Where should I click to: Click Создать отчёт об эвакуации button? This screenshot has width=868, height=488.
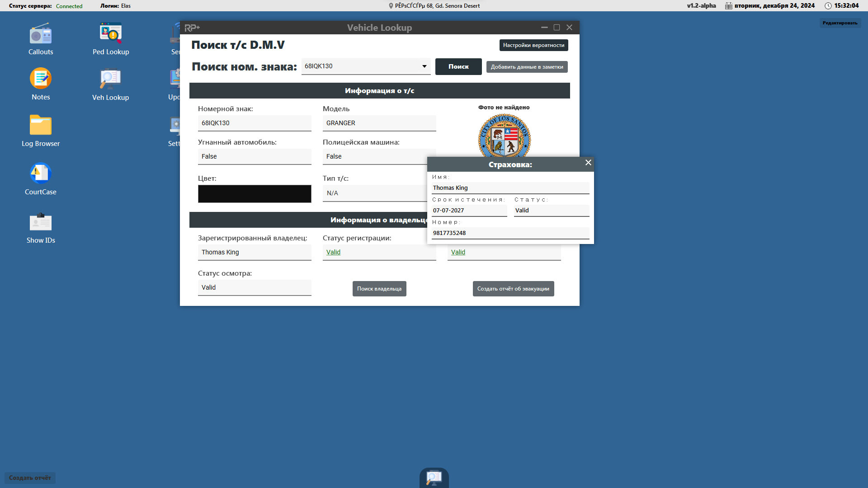(x=513, y=289)
